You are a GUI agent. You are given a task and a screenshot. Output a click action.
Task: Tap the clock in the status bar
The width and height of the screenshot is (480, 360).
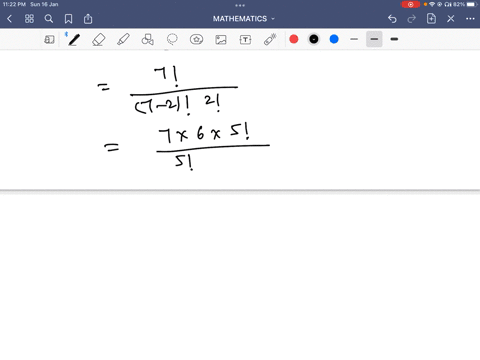click(x=14, y=4)
